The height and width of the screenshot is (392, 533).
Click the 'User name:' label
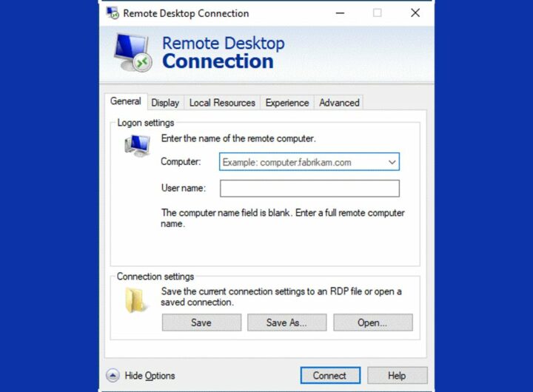tap(184, 188)
